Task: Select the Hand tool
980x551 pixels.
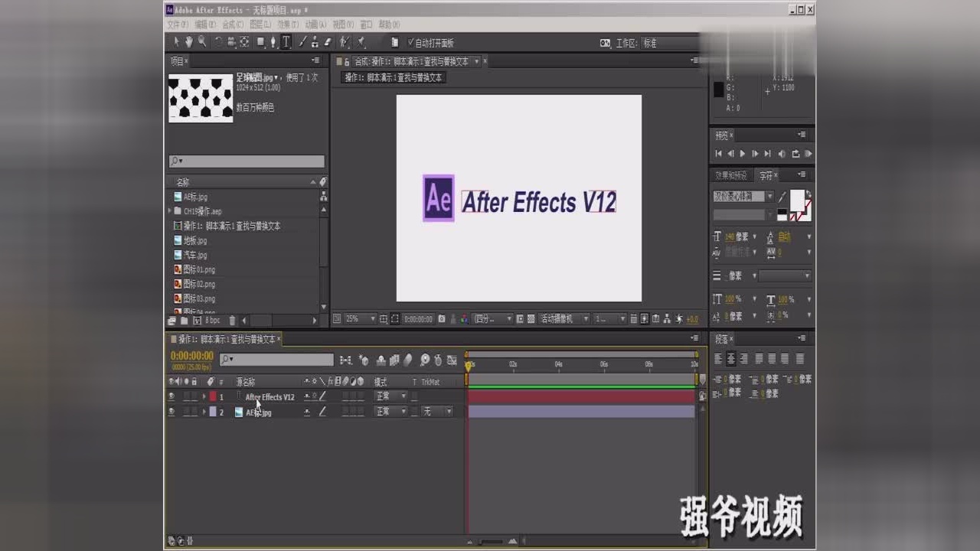Action: (189, 43)
